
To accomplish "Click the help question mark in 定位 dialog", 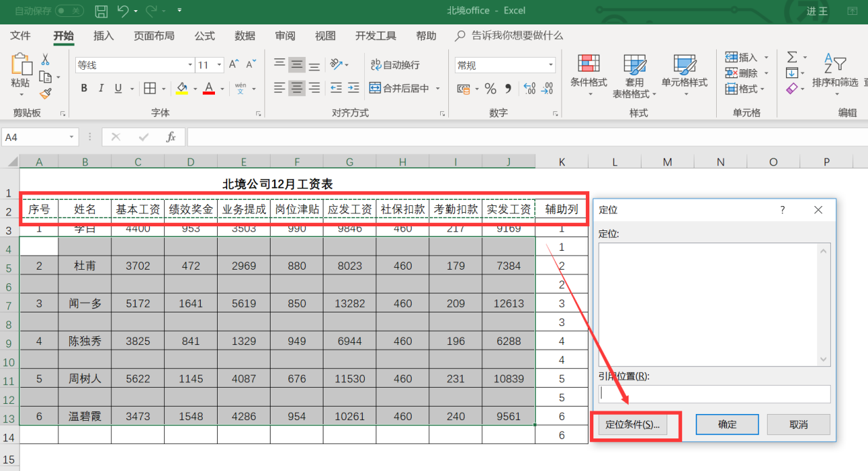I will point(782,210).
